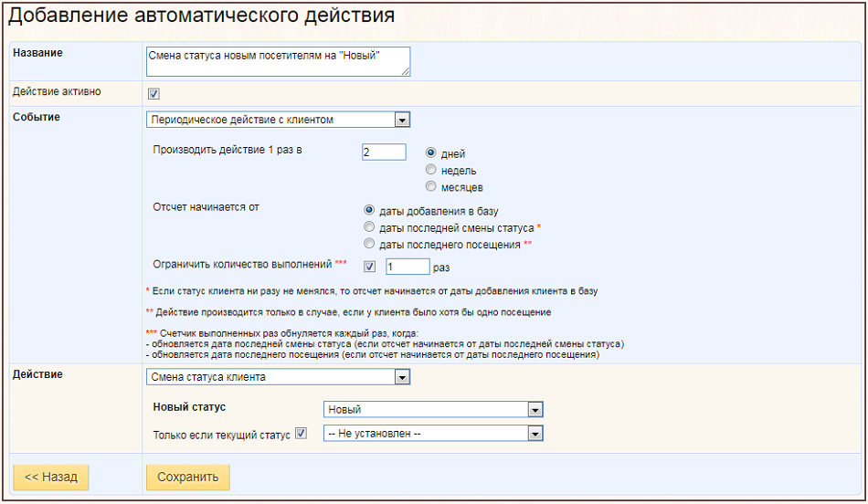The image size is (868, 504).
Task: Select the недель radio option
Action: tap(430, 169)
